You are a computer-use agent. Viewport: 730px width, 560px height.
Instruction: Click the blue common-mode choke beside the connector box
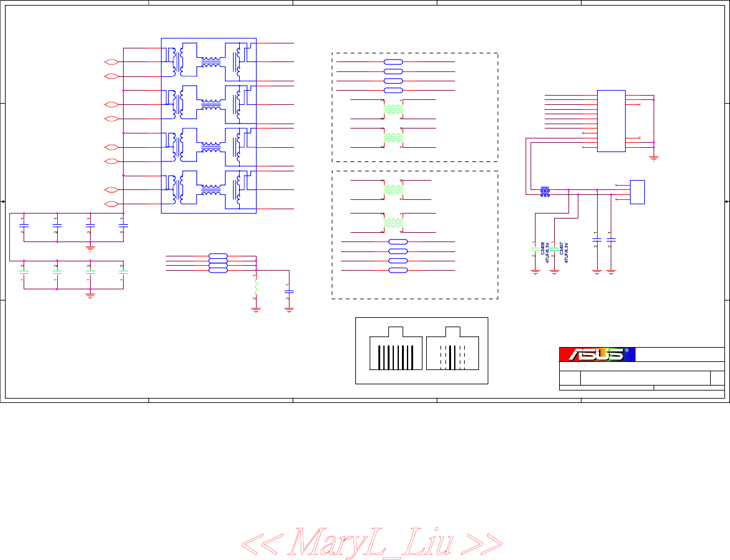(x=545, y=192)
